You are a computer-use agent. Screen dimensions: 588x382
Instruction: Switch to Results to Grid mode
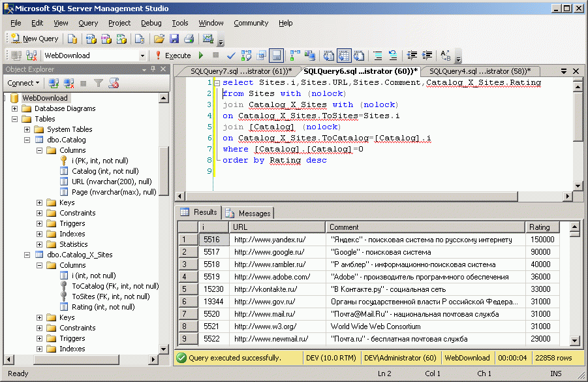[344, 56]
